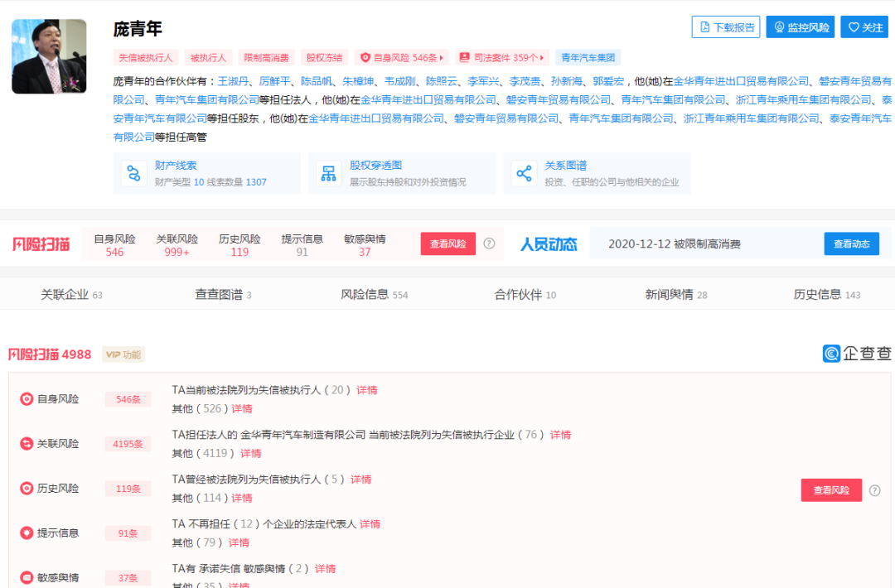Click the 历史风险 row circle icon

pos(27,488)
